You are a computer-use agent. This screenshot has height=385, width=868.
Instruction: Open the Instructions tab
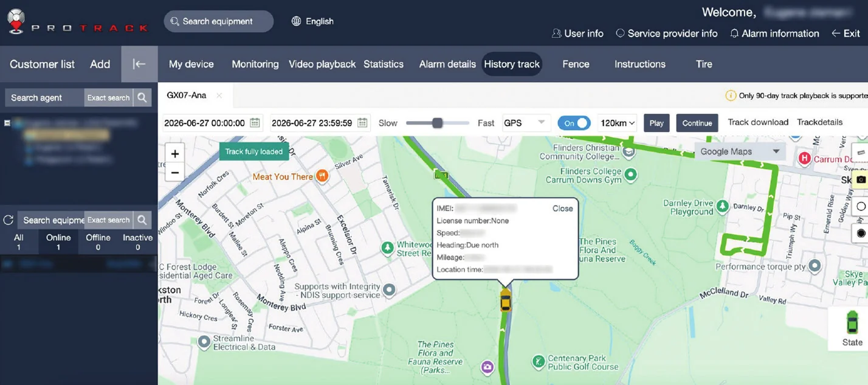tap(640, 64)
